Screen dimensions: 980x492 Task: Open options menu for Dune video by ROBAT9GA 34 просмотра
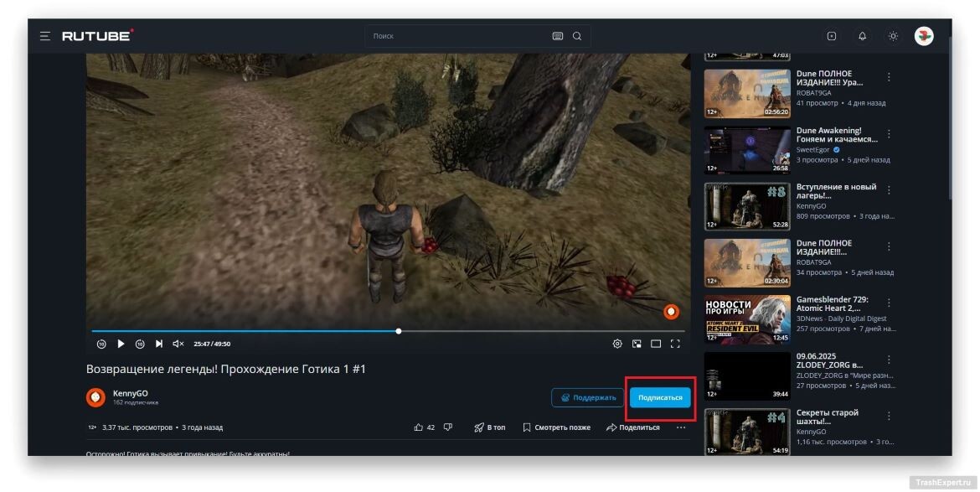889,246
